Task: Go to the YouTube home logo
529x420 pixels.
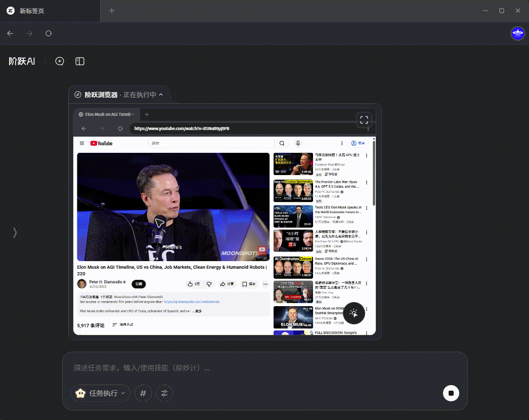Action: 101,143
